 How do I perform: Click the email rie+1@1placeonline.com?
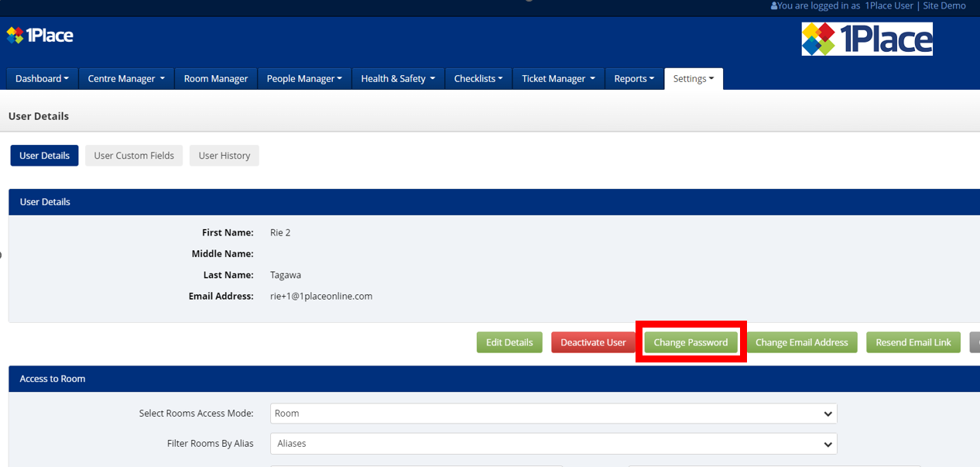[x=321, y=296]
